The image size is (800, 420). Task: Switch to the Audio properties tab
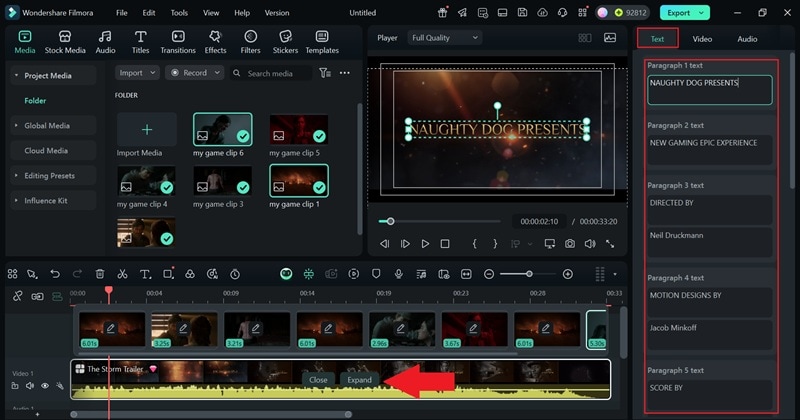tap(747, 39)
